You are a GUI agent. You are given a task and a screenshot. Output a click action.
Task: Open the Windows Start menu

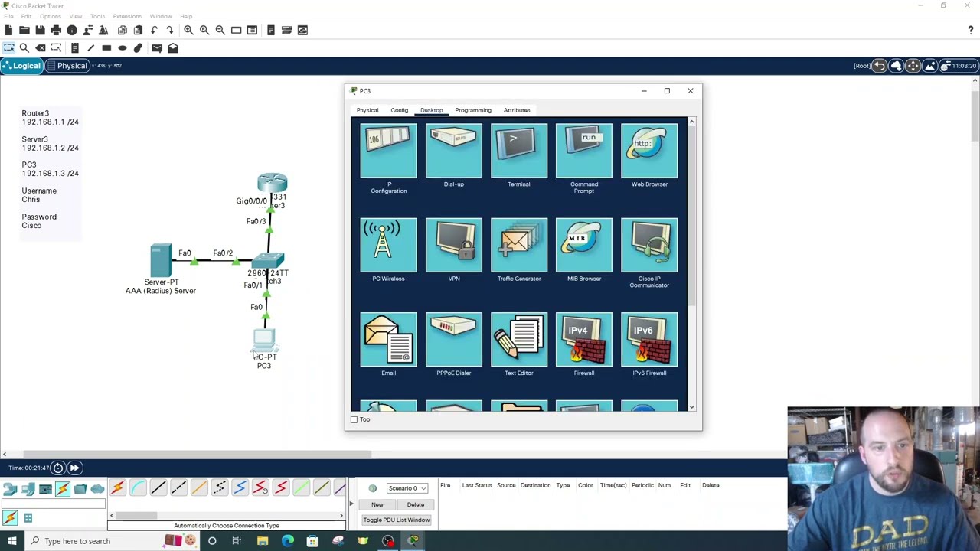11,541
